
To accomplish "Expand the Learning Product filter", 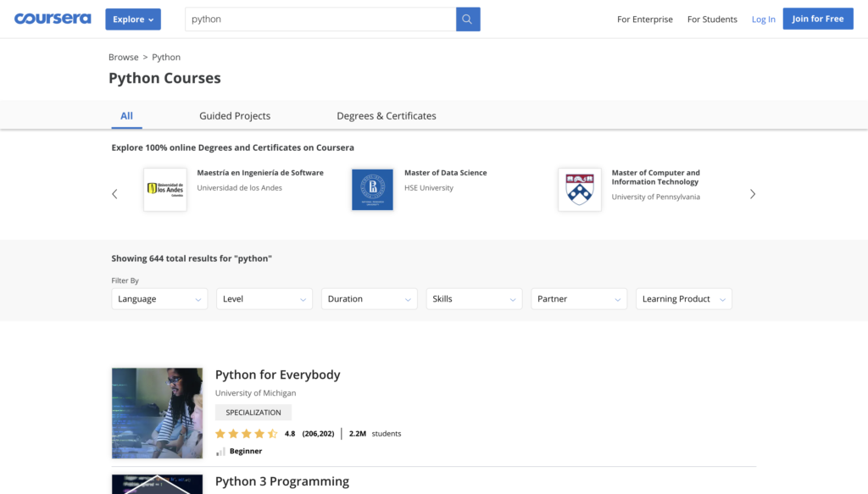I will 684,299.
